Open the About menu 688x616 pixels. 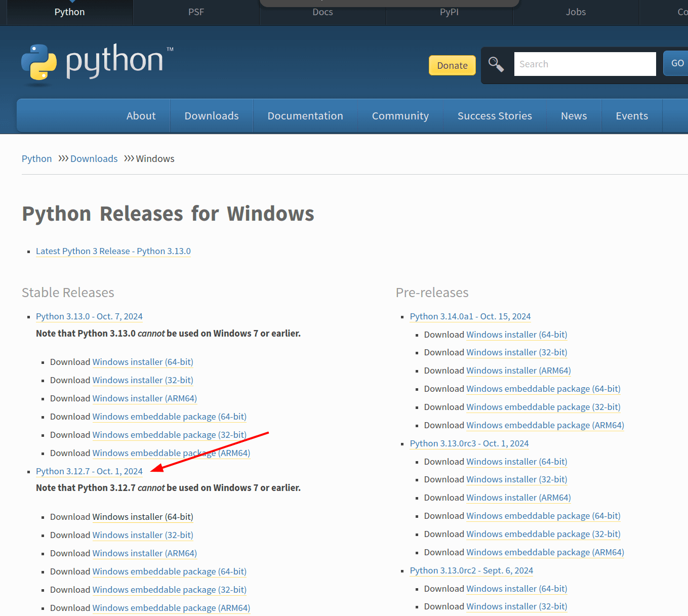pyautogui.click(x=141, y=116)
